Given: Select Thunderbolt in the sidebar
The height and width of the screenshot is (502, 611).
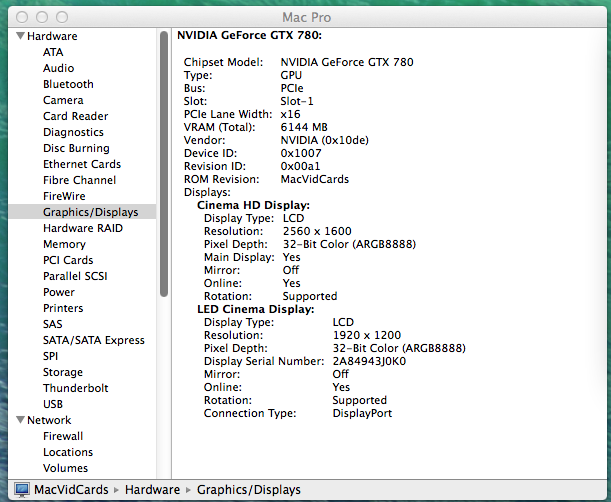Looking at the screenshot, I should 76,387.
